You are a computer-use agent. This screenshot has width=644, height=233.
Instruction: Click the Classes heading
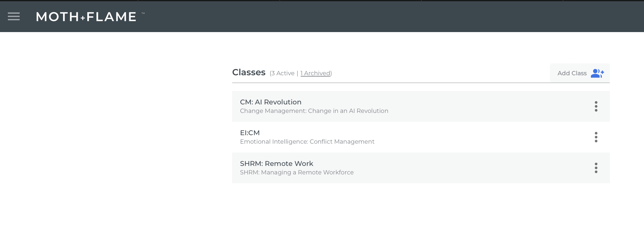coord(249,72)
